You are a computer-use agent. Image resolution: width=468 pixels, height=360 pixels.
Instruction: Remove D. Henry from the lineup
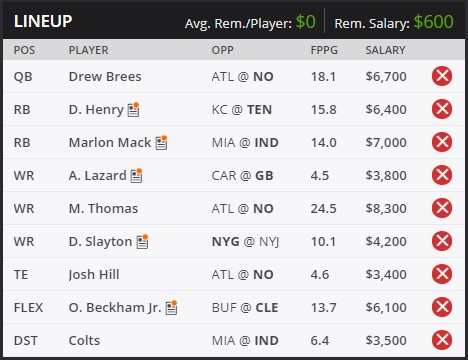[x=442, y=109]
